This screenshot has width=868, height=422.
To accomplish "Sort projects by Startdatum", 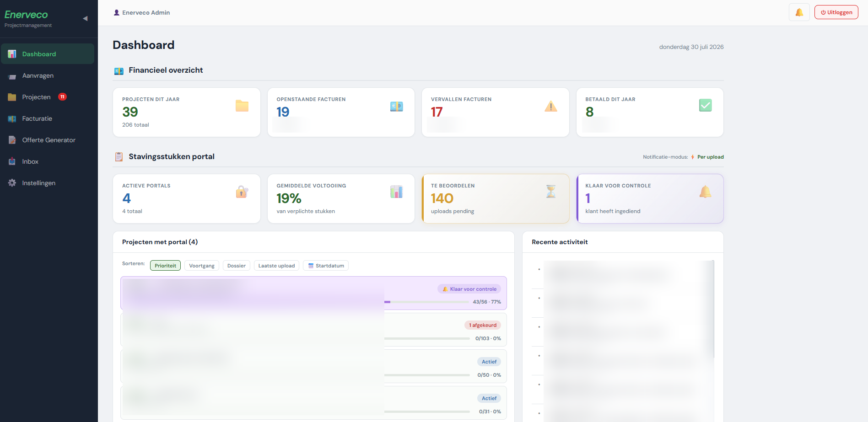I will 326,266.
